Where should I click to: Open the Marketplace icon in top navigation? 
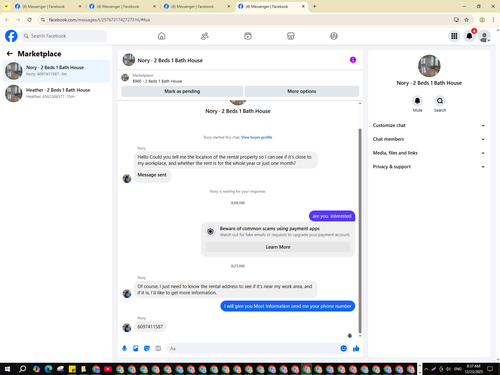pos(291,36)
